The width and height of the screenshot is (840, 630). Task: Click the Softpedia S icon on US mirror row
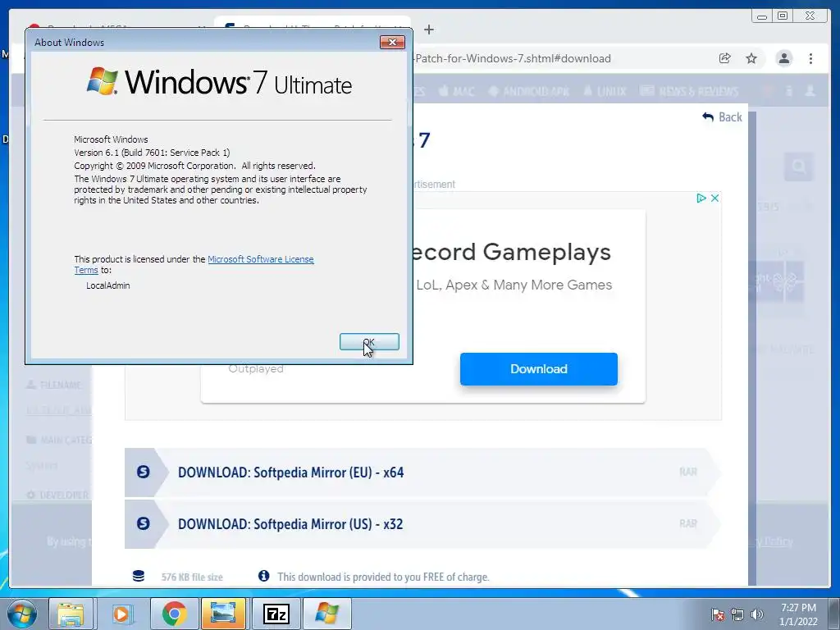click(x=143, y=523)
